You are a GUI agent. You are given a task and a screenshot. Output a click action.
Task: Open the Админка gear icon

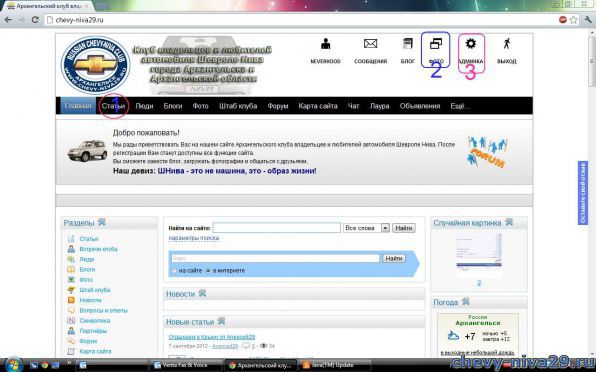(x=471, y=44)
